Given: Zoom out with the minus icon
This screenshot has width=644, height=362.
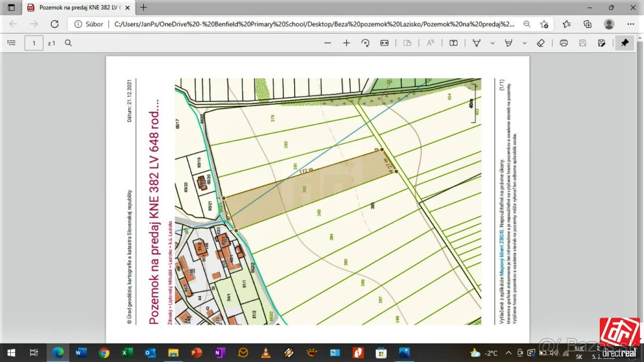Looking at the screenshot, I should tap(328, 43).
